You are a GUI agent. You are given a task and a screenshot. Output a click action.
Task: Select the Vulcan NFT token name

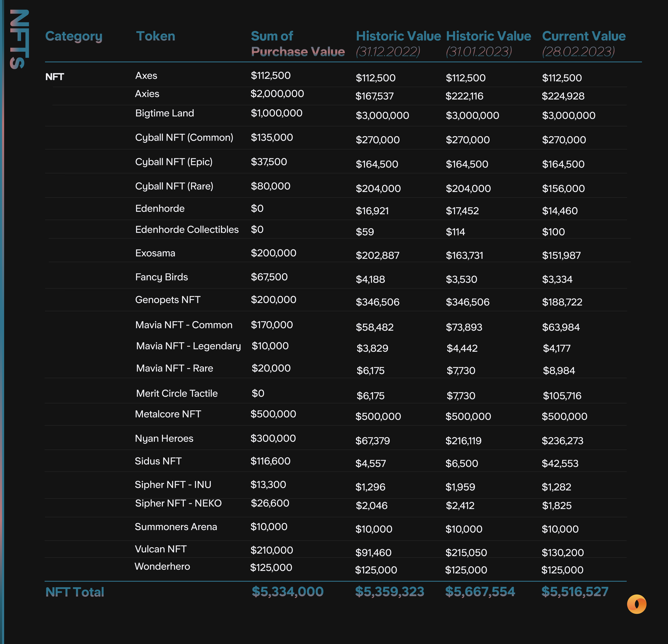click(x=160, y=549)
